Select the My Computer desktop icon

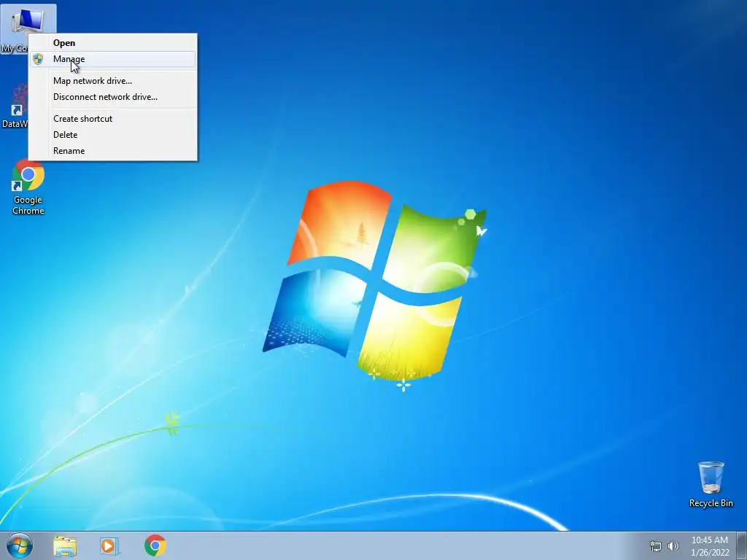(x=28, y=29)
